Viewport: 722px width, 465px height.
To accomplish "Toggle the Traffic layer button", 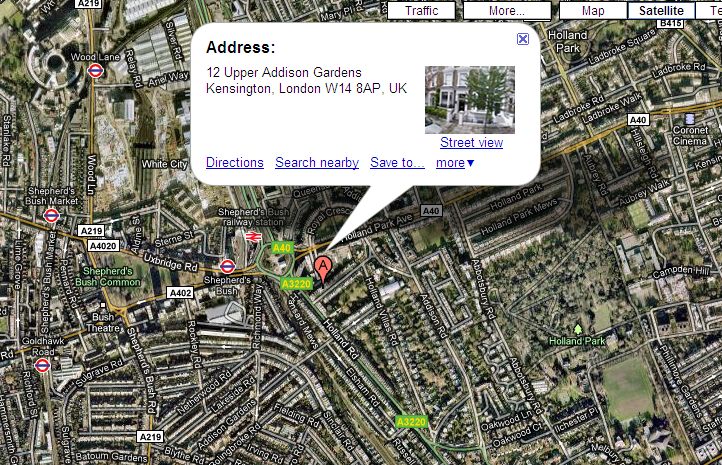I will click(421, 11).
